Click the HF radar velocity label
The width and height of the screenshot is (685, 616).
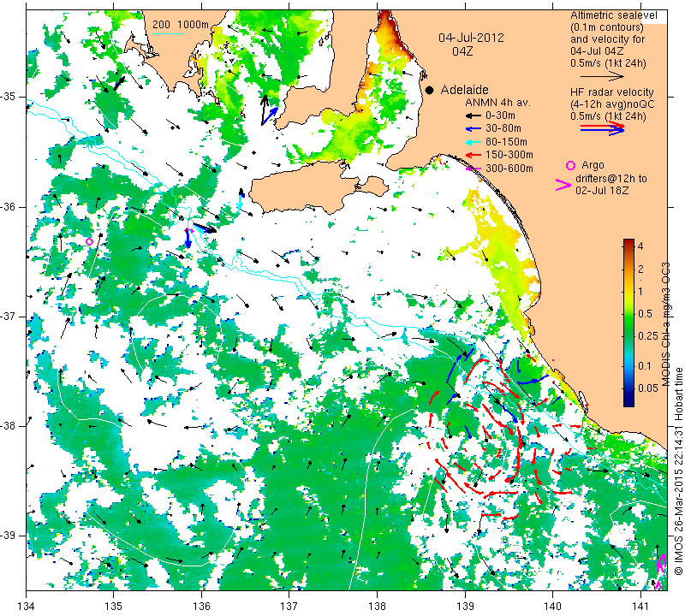[611, 92]
